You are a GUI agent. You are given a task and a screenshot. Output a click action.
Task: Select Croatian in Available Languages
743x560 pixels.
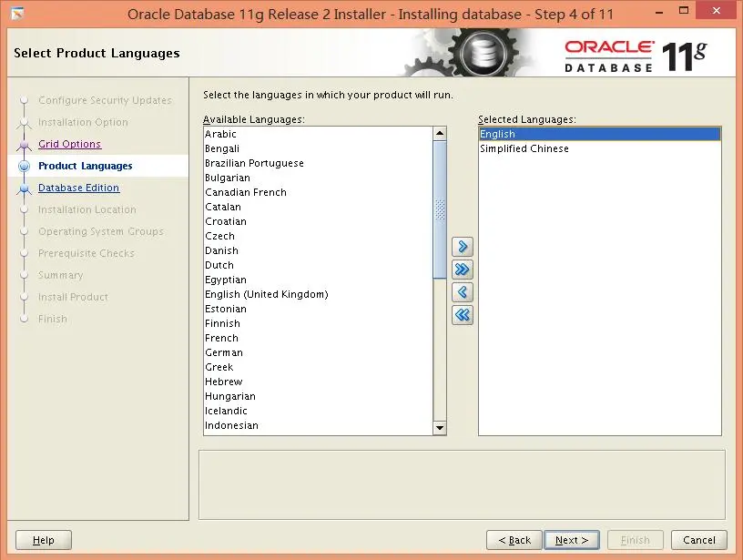pos(318,221)
